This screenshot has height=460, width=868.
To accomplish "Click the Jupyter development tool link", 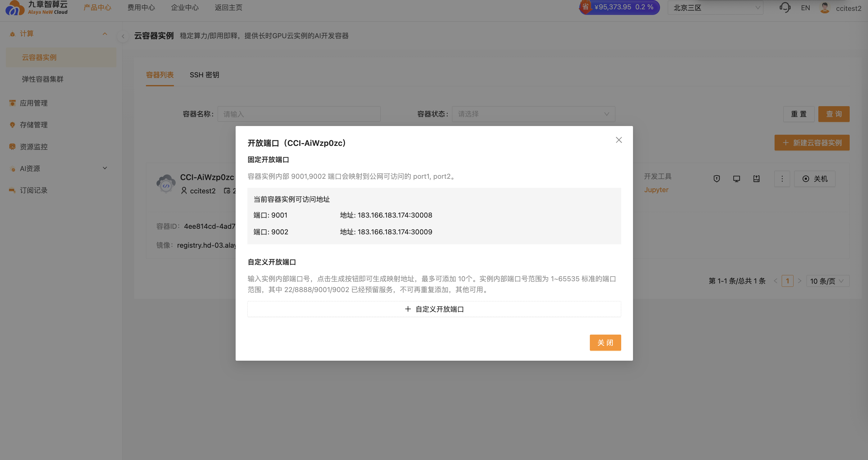I will click(x=656, y=190).
